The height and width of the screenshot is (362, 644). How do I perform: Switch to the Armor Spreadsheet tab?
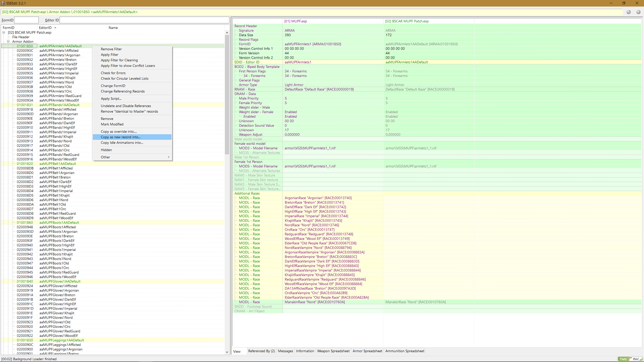point(367,351)
